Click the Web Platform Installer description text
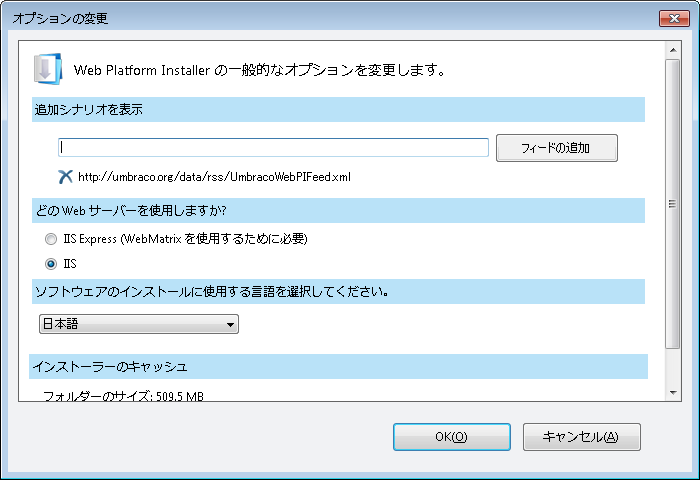This screenshot has width=700, height=480. point(259,70)
